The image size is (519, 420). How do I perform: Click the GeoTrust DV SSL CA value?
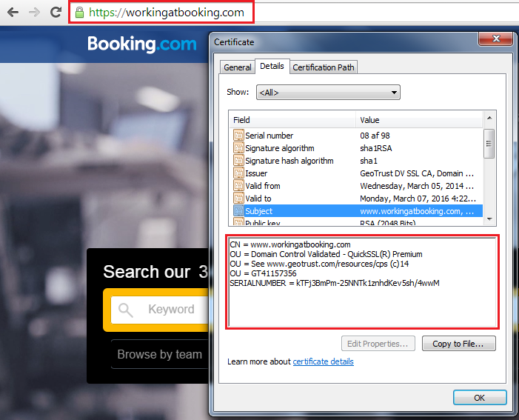coord(417,173)
